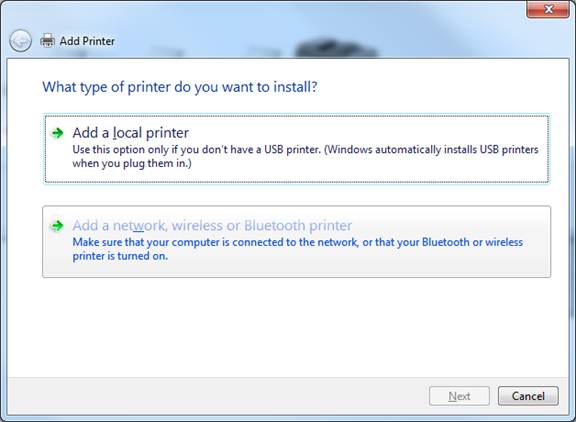Click green arrow beside network printer option
Screen dimensions: 576x422
(57, 226)
